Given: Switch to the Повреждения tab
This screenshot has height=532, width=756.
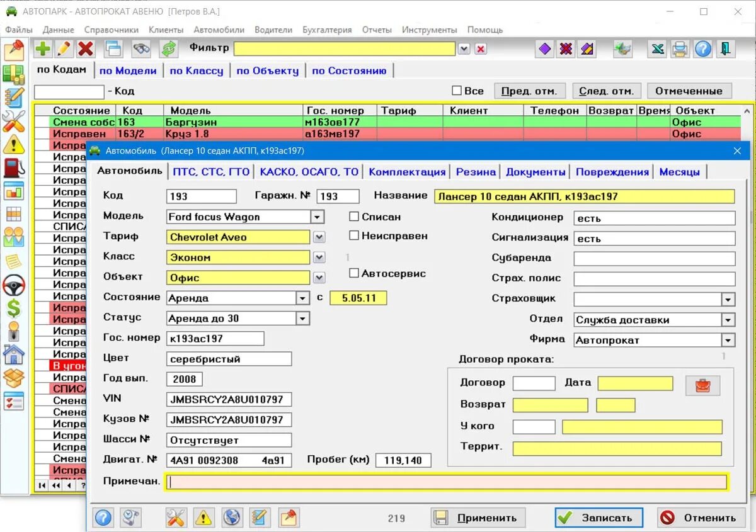Looking at the screenshot, I should tap(612, 172).
